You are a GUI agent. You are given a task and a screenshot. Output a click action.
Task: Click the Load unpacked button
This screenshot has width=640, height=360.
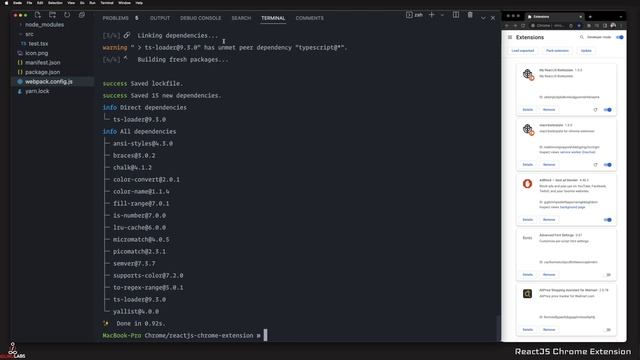pyautogui.click(x=523, y=51)
